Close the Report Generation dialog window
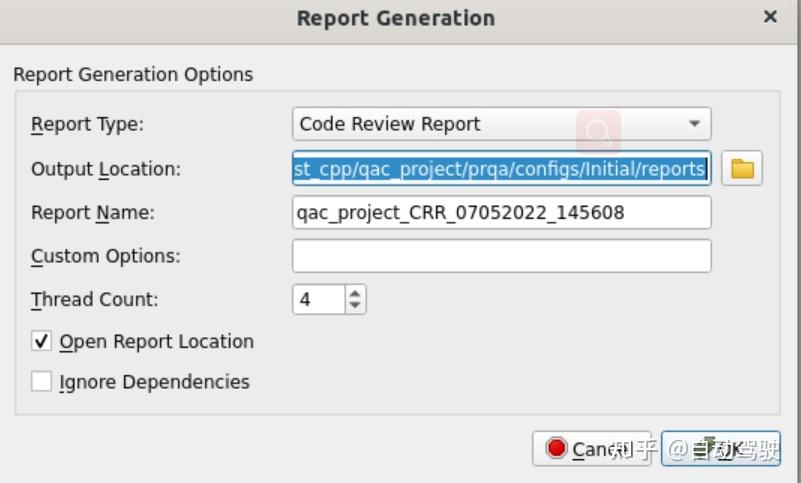 (x=770, y=18)
